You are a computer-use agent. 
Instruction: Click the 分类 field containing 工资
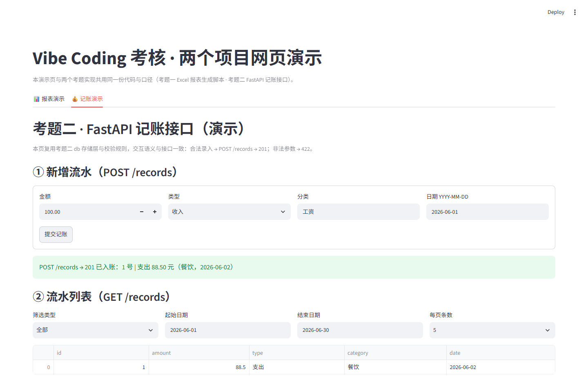359,212
